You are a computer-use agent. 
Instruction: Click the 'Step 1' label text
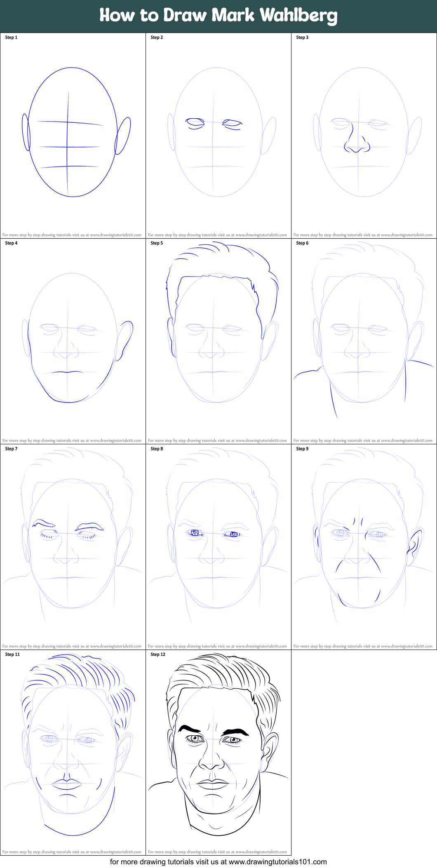coord(11,38)
